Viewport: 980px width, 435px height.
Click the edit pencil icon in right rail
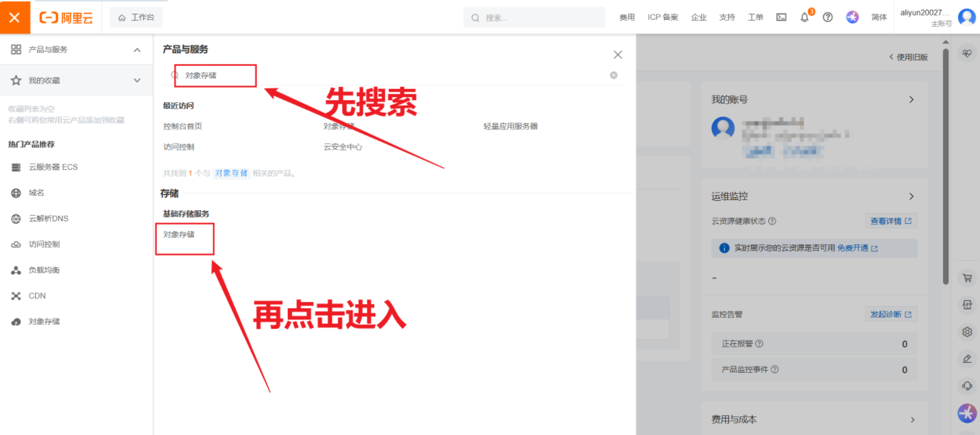(967, 358)
